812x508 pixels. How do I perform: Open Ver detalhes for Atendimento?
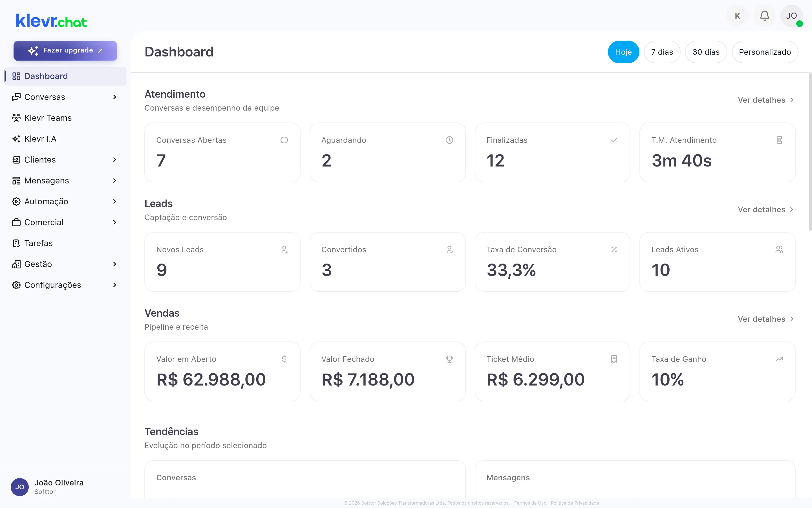[765, 100]
